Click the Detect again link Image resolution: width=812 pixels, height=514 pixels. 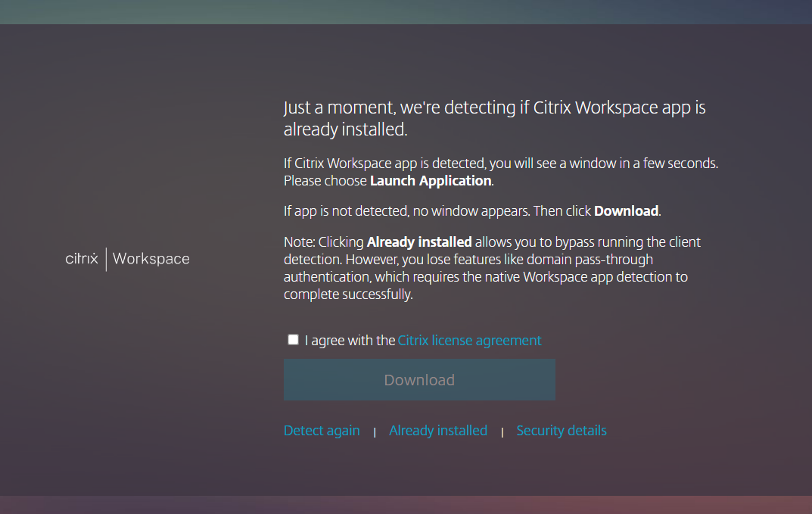click(x=322, y=431)
